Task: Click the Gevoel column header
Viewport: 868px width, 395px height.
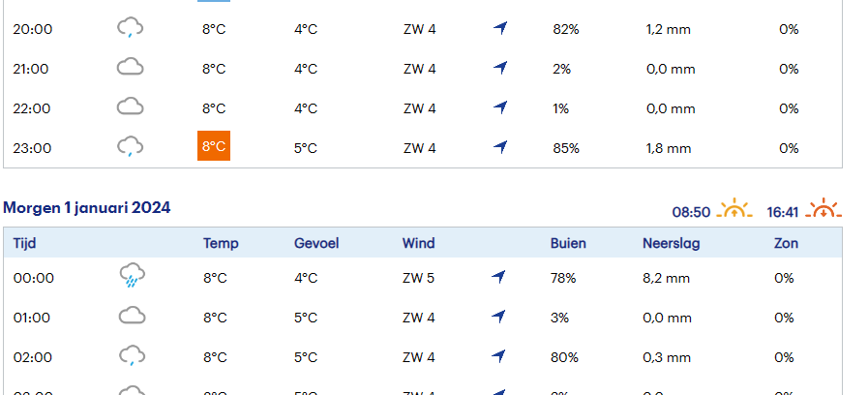Action: [316, 243]
